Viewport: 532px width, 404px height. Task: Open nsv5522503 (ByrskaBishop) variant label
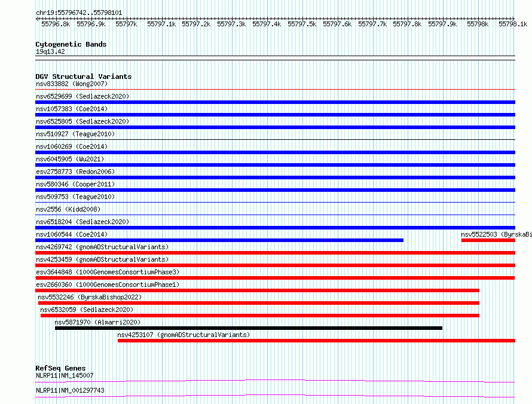pyautogui.click(x=496, y=234)
